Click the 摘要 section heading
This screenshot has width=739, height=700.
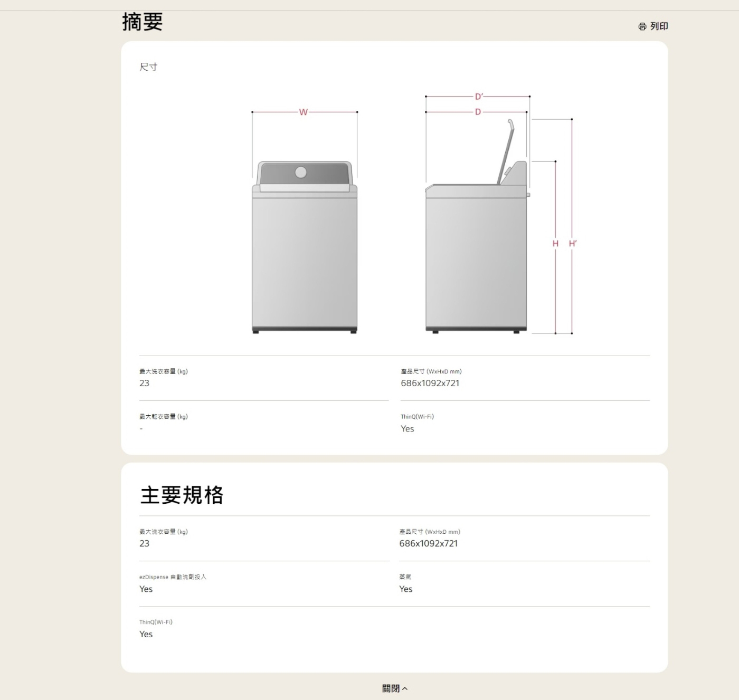(x=143, y=22)
